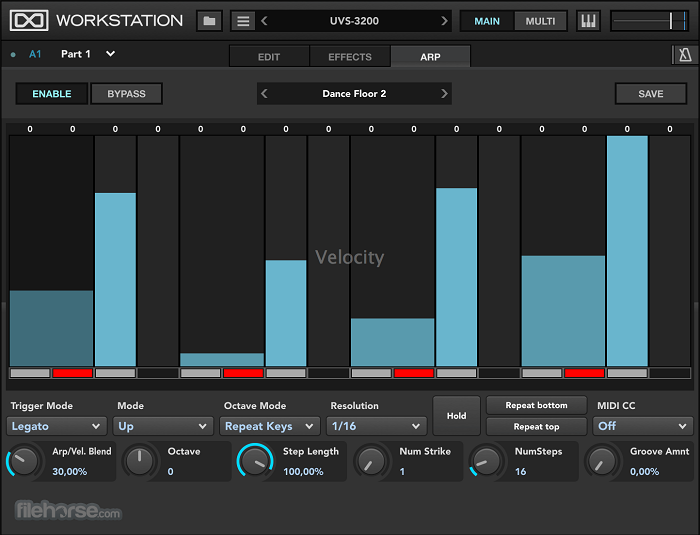Select next arp preset after Dance Floor 2
The width and height of the screenshot is (700, 535).
(x=444, y=94)
